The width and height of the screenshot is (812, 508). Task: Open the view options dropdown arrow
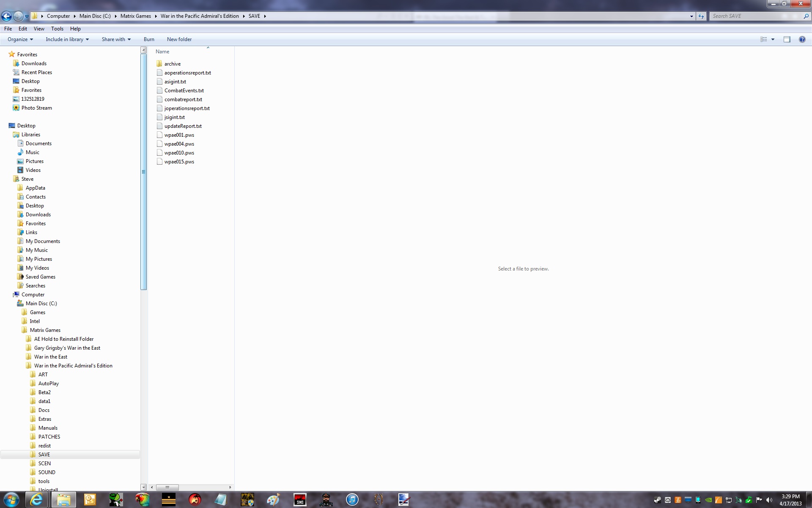[773, 39]
